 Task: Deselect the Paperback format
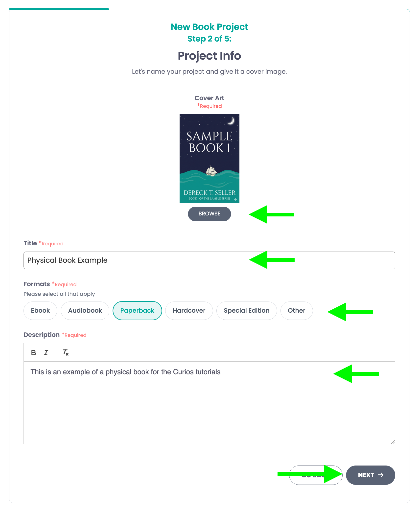[137, 310]
